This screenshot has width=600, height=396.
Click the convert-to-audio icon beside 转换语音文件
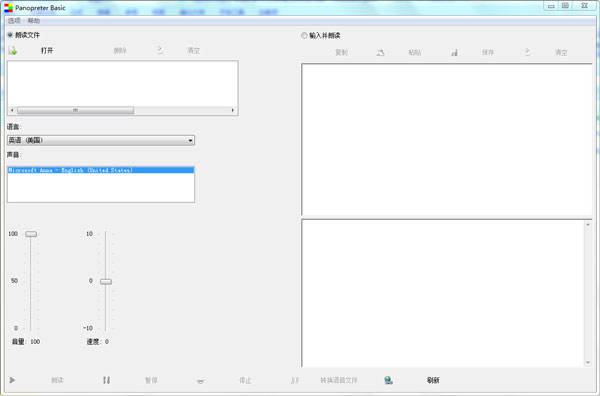[294, 380]
